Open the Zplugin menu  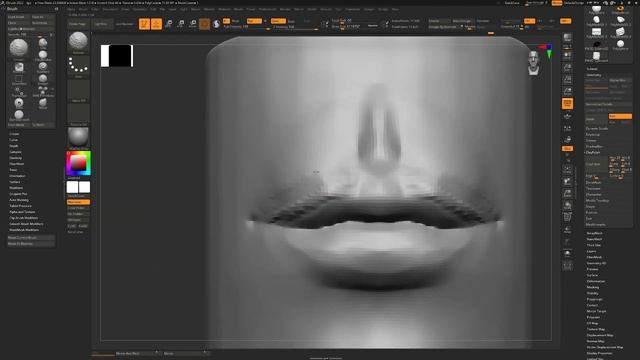369,9
